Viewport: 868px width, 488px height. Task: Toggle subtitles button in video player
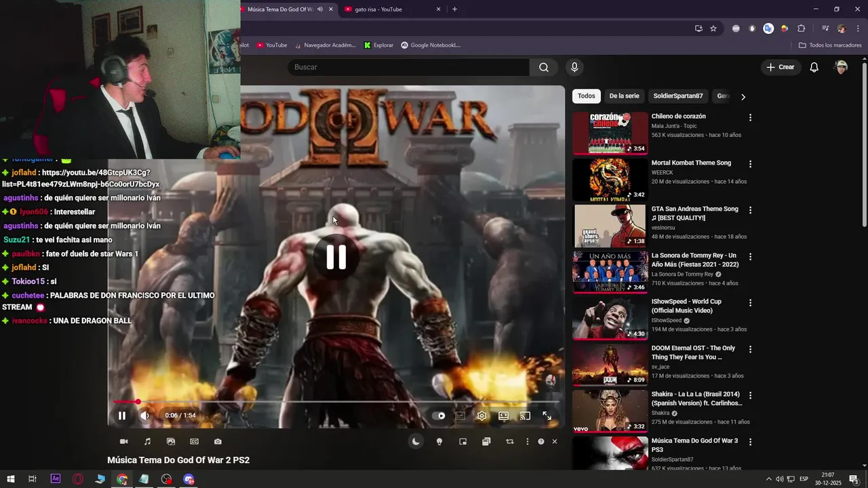click(x=460, y=415)
